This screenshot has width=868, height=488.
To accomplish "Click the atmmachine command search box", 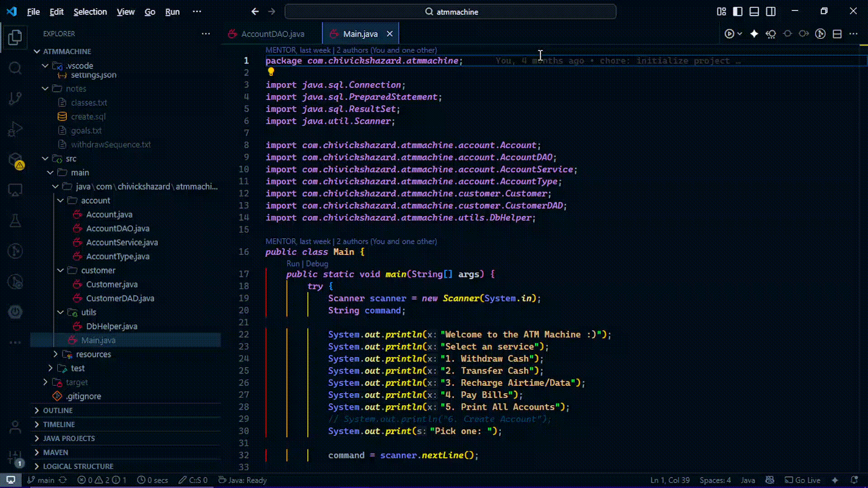I will pyautogui.click(x=450, y=12).
